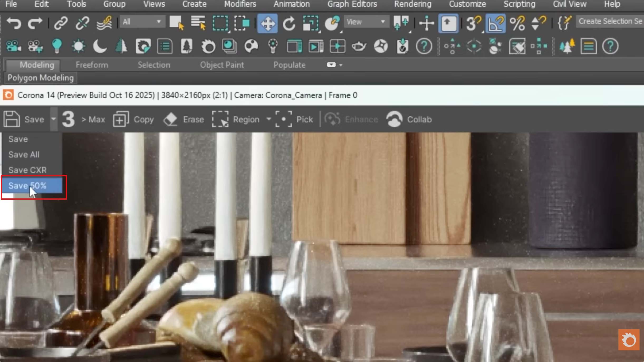The image size is (644, 362).
Task: Expand the Save dropdown arrow
Action: coord(54,119)
